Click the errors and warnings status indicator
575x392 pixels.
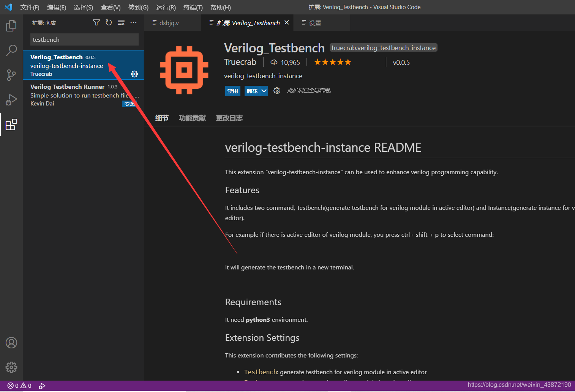(19, 386)
